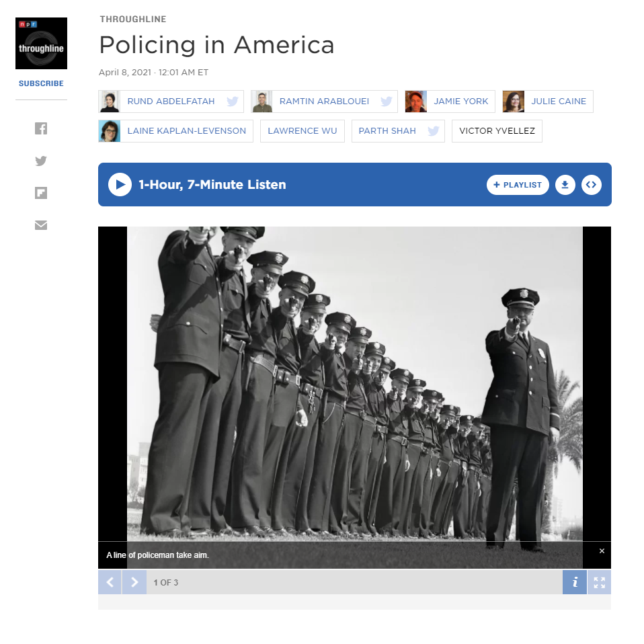Viewport: 644px width, 644px height.
Task: Click Ramtin Arablouei's photo thumbnail
Action: point(261,102)
